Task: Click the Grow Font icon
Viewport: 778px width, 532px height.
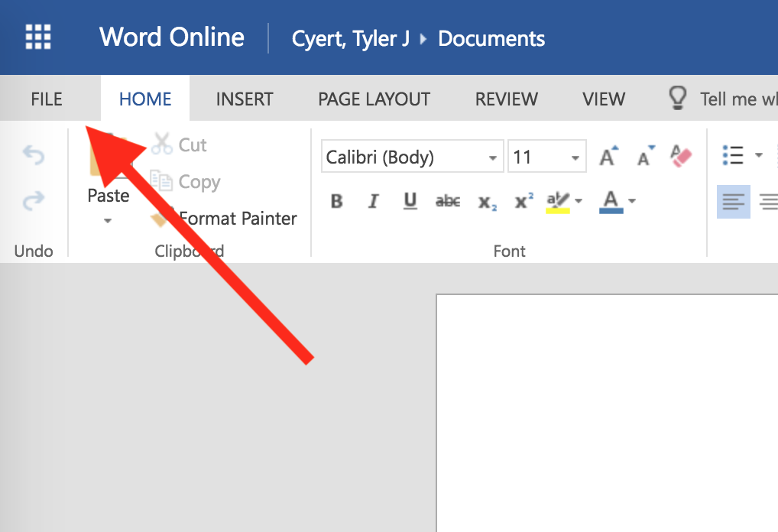Action: pos(608,157)
